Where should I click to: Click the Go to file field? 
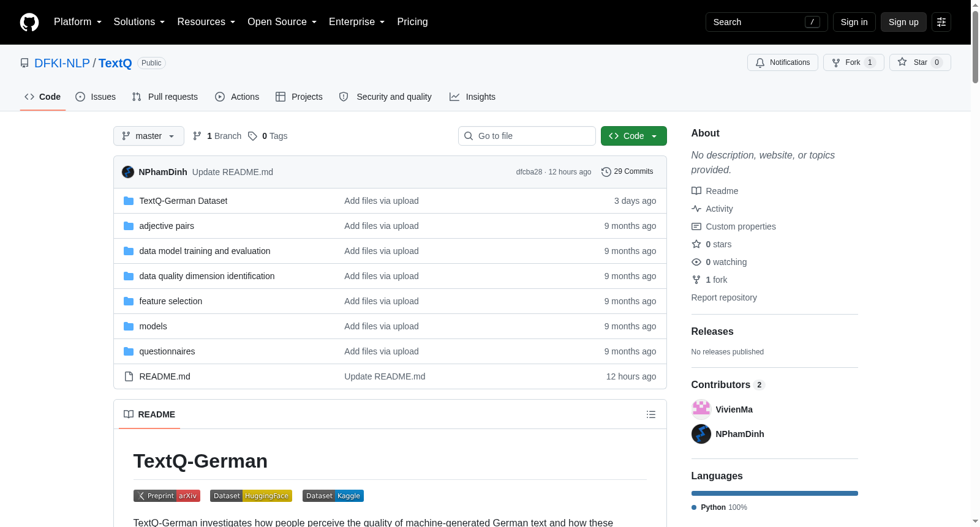pos(527,136)
